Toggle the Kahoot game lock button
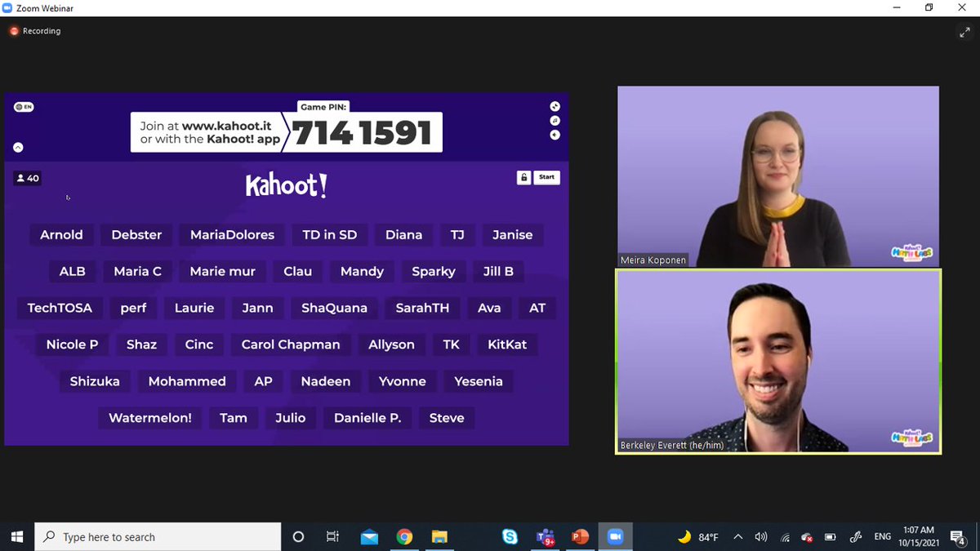The width and height of the screenshot is (980, 551). coord(524,177)
